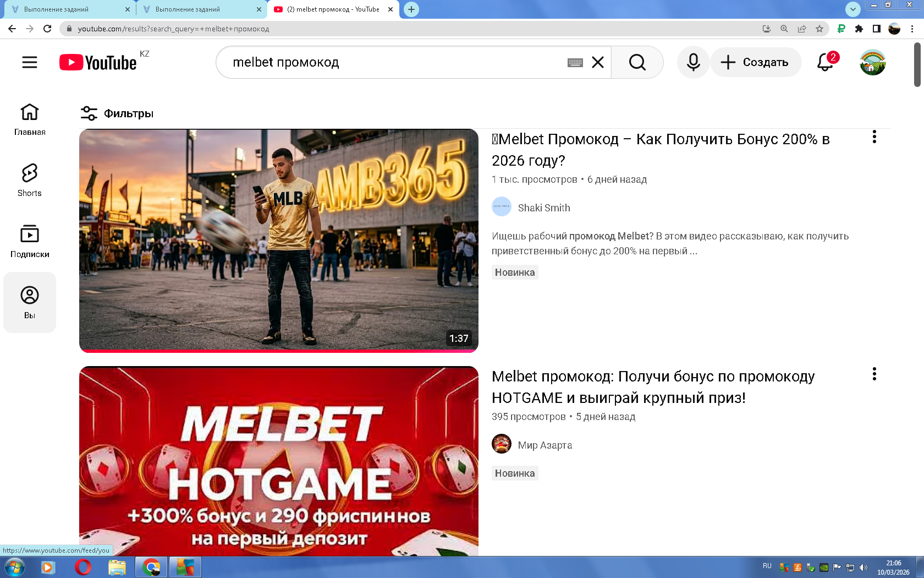Open the Мир Азарта channel link

point(544,445)
